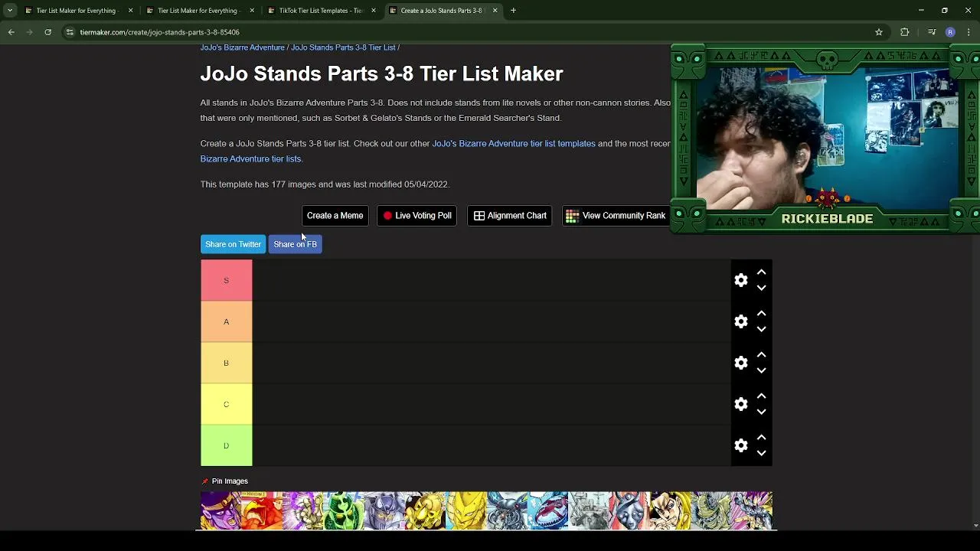The height and width of the screenshot is (551, 980).
Task: Share on FB button
Action: tap(295, 244)
